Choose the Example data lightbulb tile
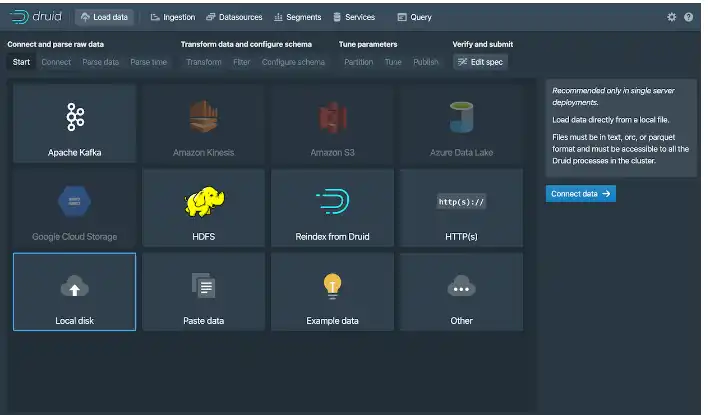The width and height of the screenshot is (708, 415). (332, 292)
